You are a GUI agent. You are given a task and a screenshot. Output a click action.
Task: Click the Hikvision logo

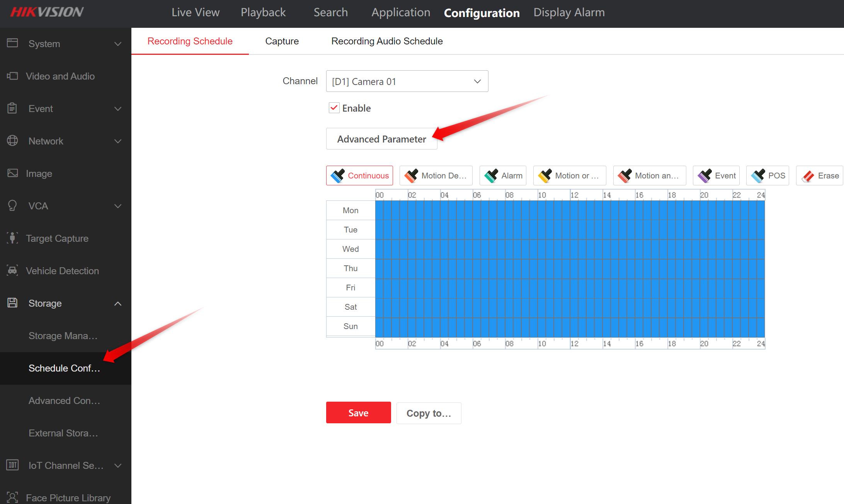(x=47, y=12)
